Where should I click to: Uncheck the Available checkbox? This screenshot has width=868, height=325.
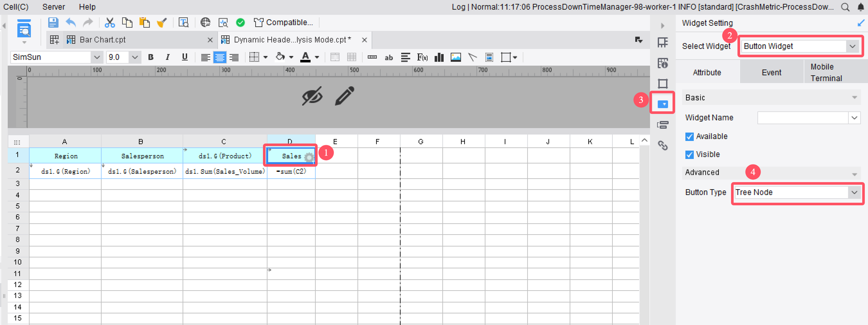[689, 136]
